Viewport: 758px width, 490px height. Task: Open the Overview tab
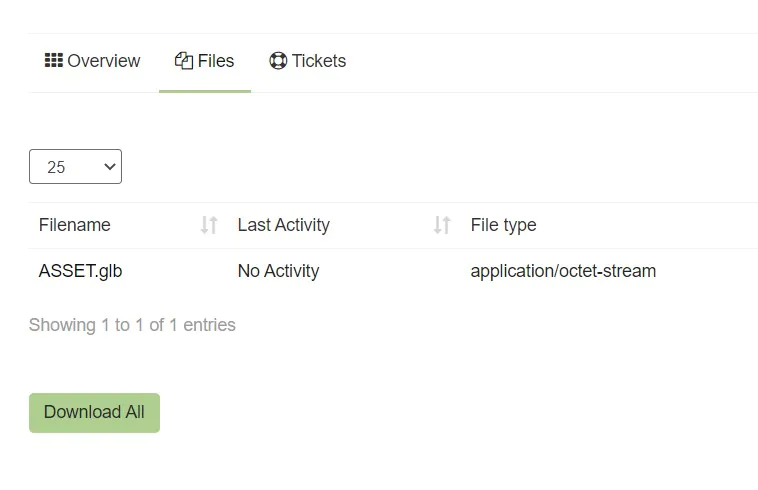92,61
